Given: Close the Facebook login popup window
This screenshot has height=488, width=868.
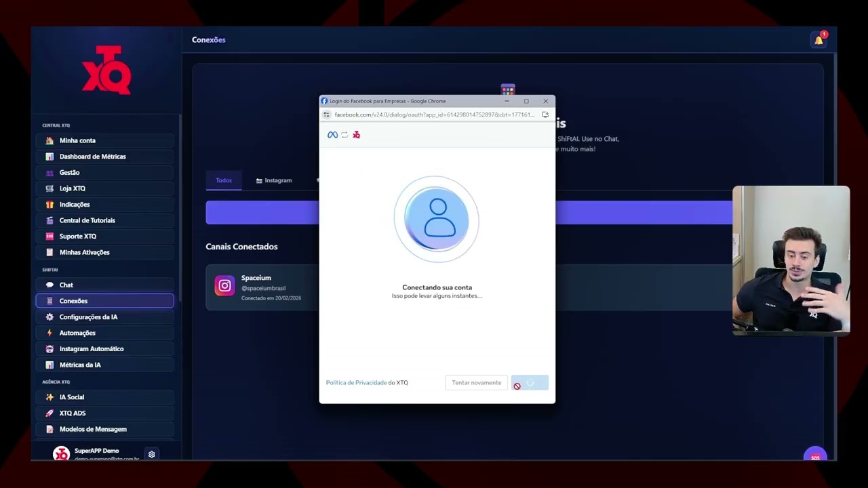Looking at the screenshot, I should click(x=545, y=101).
